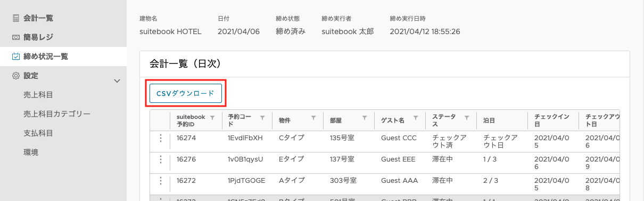
Task: Open filter for ステータス column
Action: (467, 117)
